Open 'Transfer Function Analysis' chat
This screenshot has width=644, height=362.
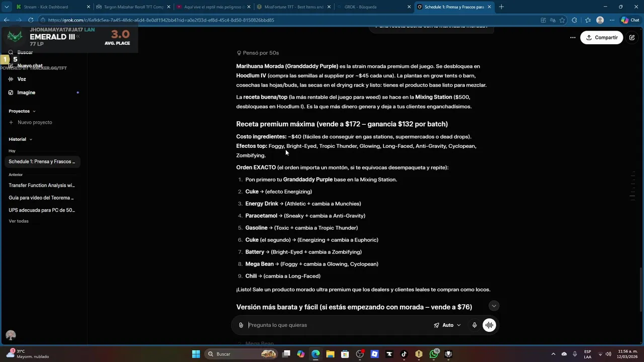pos(43,186)
